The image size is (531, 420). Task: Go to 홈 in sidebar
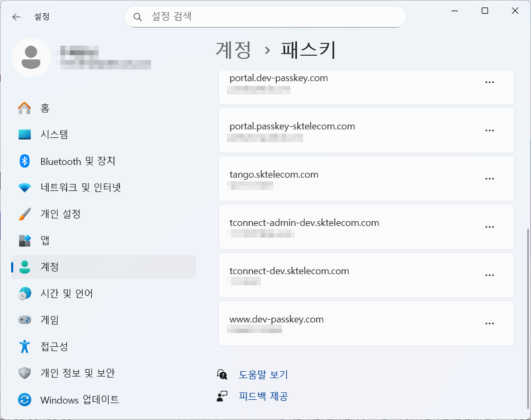click(x=103, y=108)
